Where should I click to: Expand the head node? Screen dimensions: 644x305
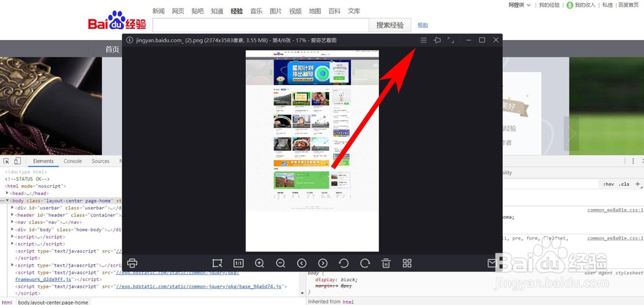[x=7, y=193]
